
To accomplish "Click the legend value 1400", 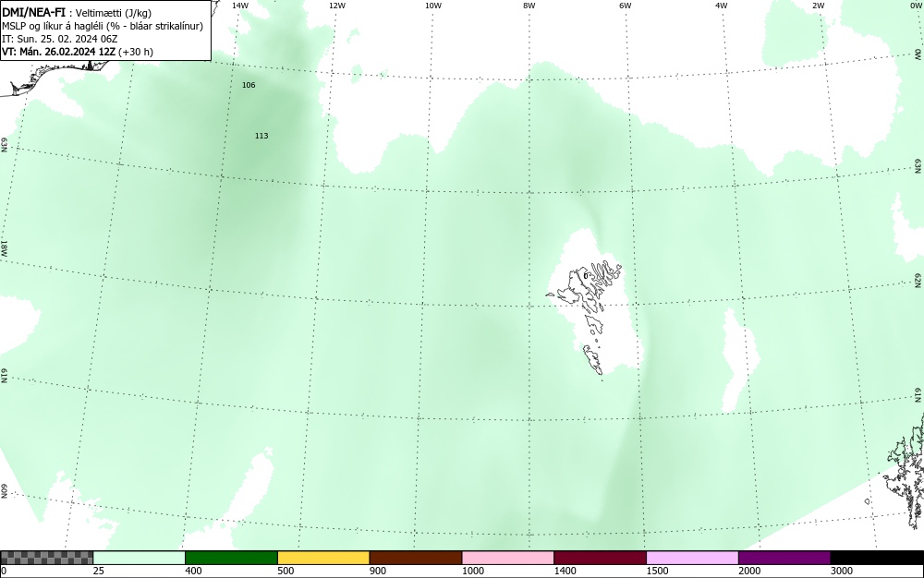I will coord(565,571).
